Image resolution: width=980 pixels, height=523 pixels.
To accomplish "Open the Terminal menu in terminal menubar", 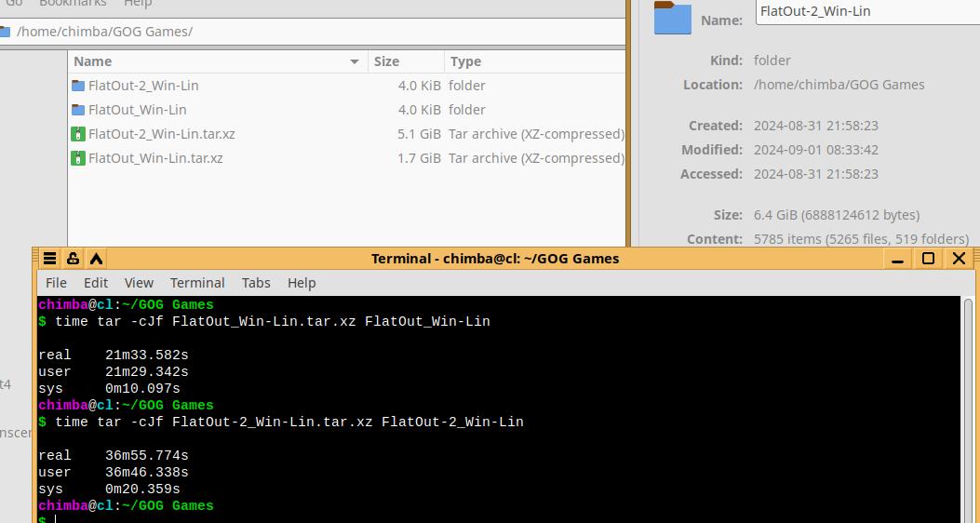I will coord(197,283).
